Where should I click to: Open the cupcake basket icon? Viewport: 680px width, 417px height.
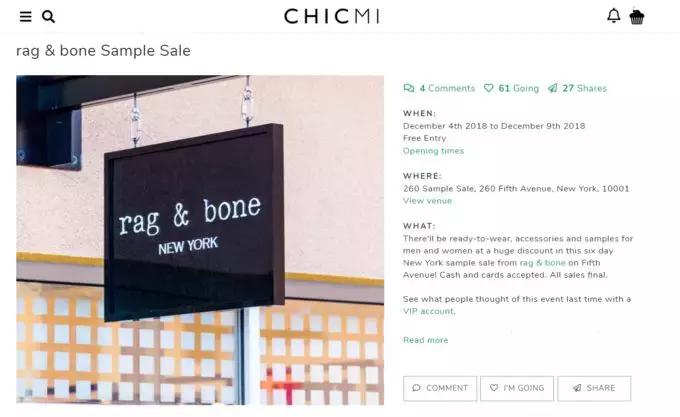(637, 17)
